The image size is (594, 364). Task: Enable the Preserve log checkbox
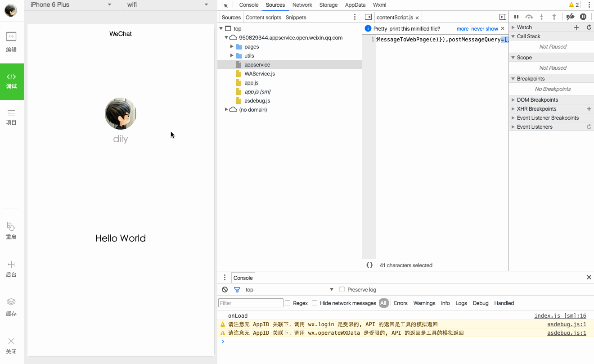coord(342,289)
